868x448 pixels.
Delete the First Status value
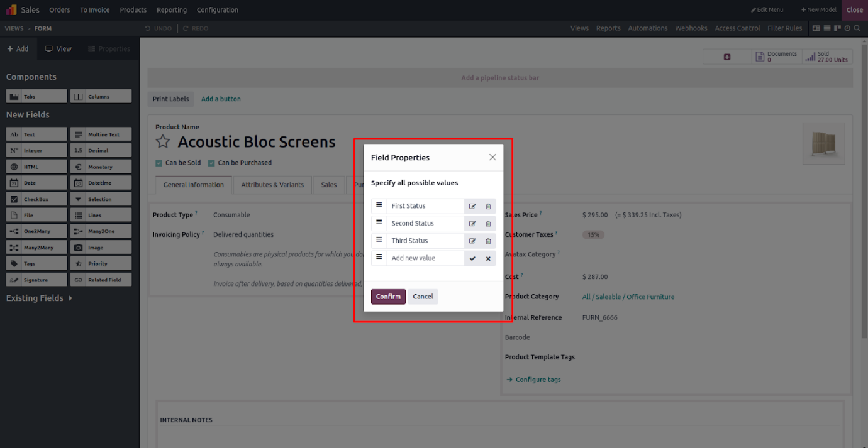point(488,206)
